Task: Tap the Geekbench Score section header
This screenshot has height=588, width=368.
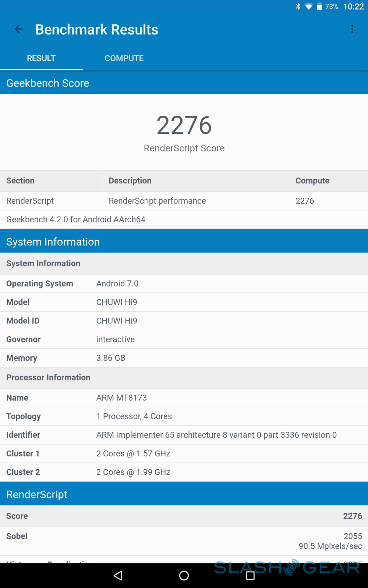Action: (184, 83)
